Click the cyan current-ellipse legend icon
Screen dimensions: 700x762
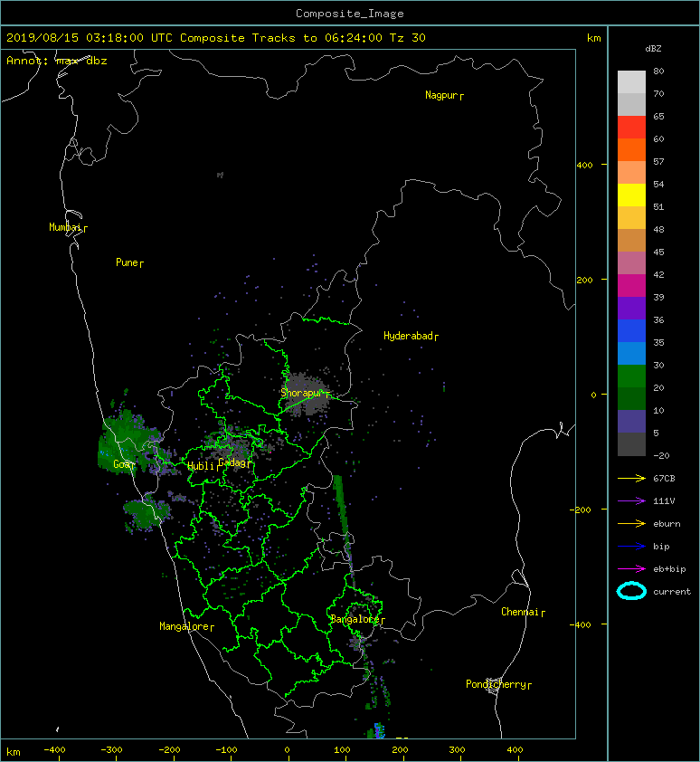(x=631, y=591)
